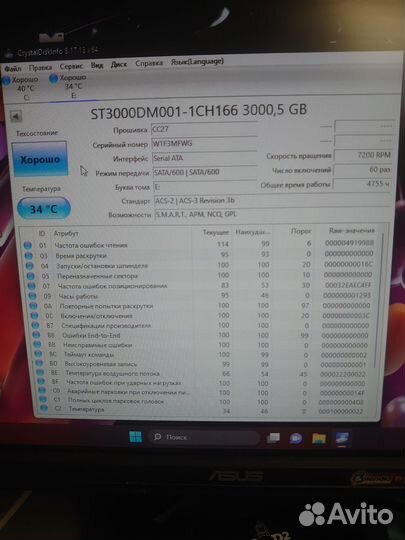This screenshot has width=405, height=540.
Task: Click status icon for attribute C1
Action: pos(43,400)
